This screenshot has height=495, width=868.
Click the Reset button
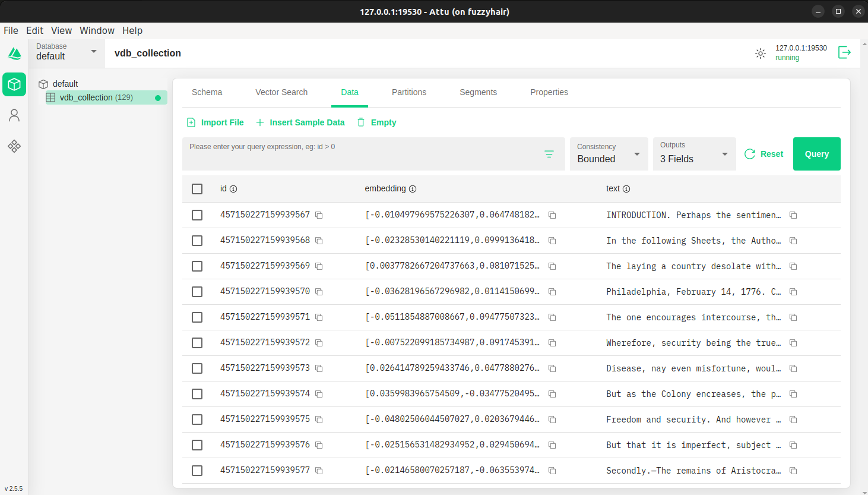pyautogui.click(x=764, y=154)
